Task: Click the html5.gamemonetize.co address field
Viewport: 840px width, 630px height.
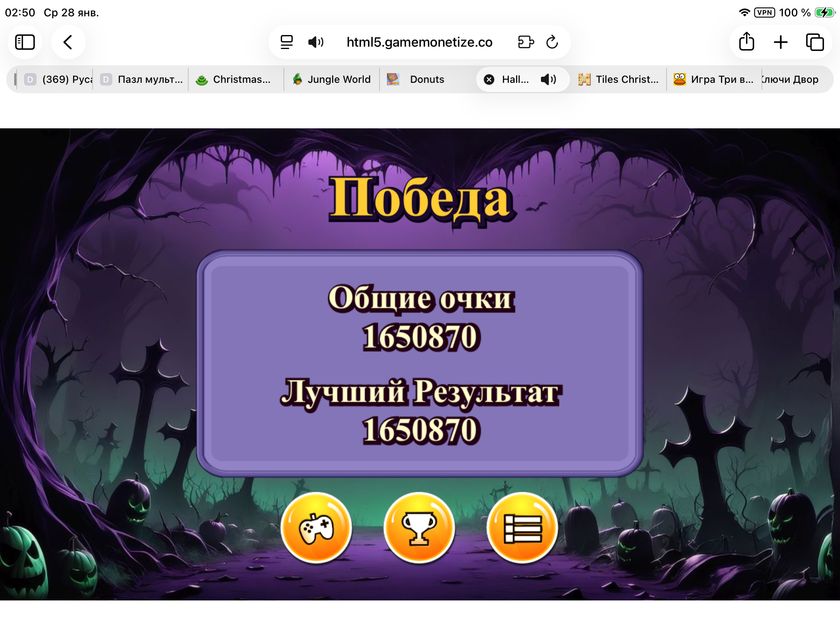Action: click(419, 42)
